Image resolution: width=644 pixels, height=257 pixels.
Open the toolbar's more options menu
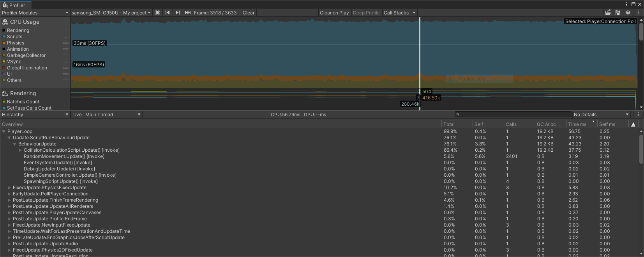click(x=638, y=12)
